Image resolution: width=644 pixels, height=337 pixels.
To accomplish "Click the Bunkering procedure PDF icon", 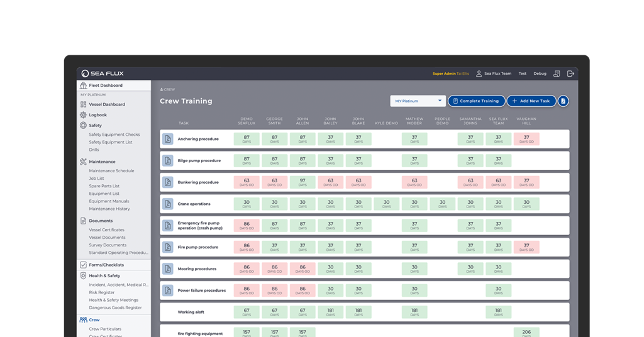I will pyautogui.click(x=167, y=182).
